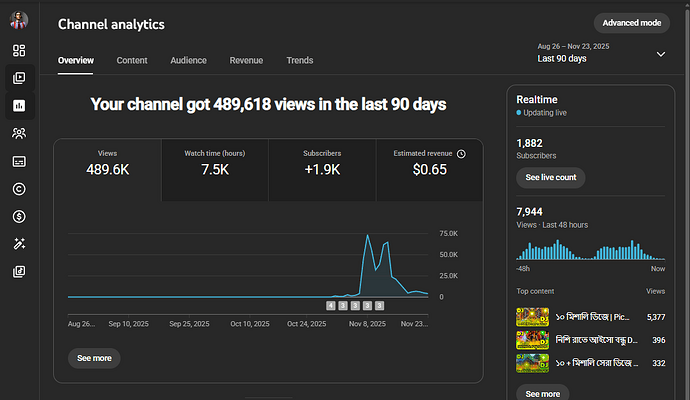
Task: Click the Advanced mode button
Action: pos(631,23)
